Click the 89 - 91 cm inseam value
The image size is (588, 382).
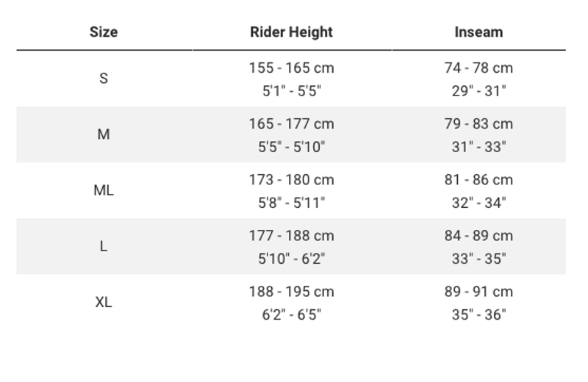pos(478,291)
